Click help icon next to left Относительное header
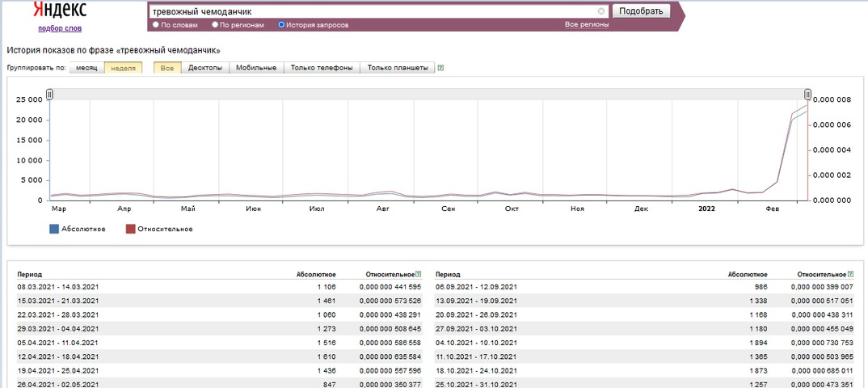The height and width of the screenshot is (388, 868). coord(418,274)
